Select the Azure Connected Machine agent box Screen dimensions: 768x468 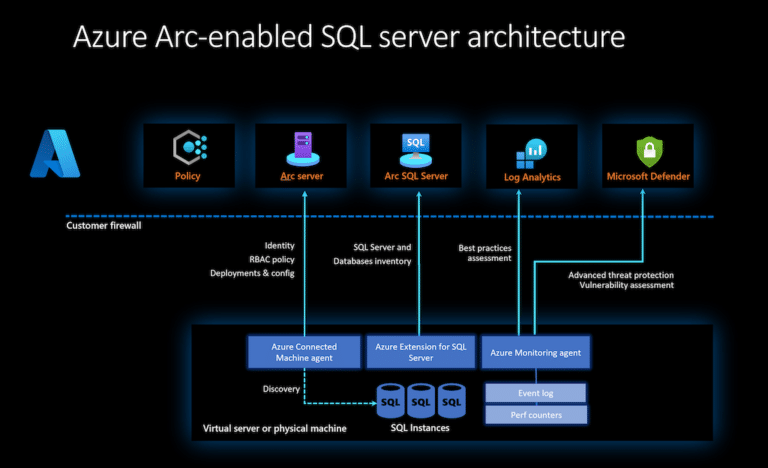pos(304,352)
